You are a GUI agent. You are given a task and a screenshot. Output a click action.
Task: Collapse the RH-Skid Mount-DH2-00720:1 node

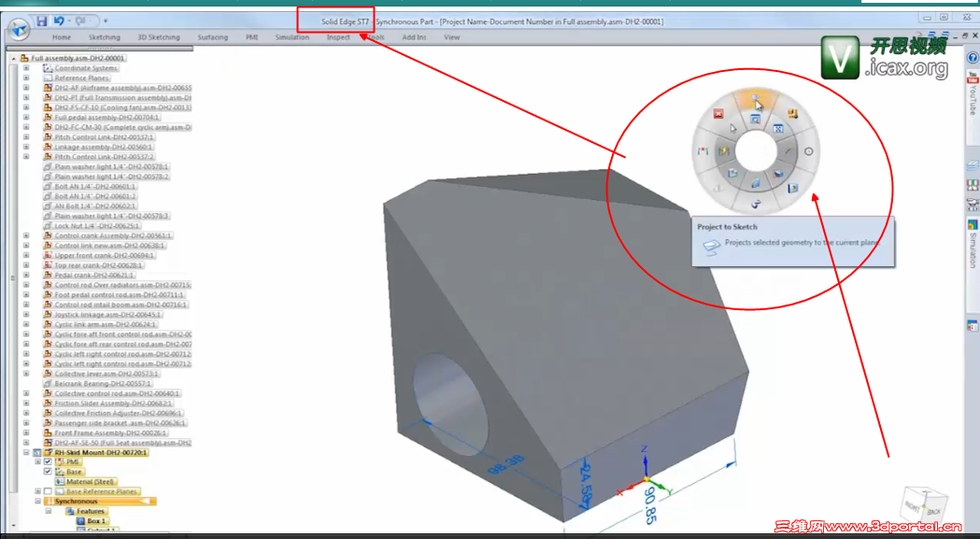pyautogui.click(x=26, y=452)
